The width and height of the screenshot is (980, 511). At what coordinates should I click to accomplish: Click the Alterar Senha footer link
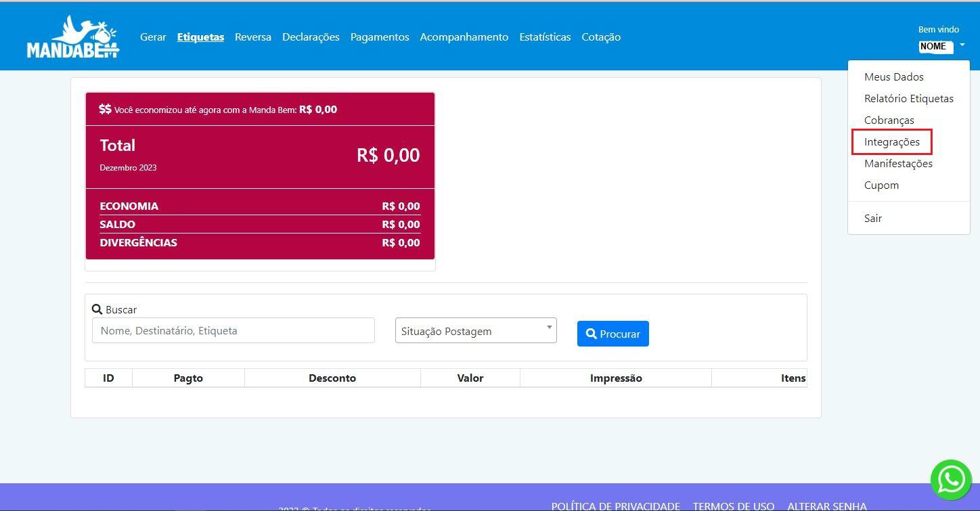[826, 506]
